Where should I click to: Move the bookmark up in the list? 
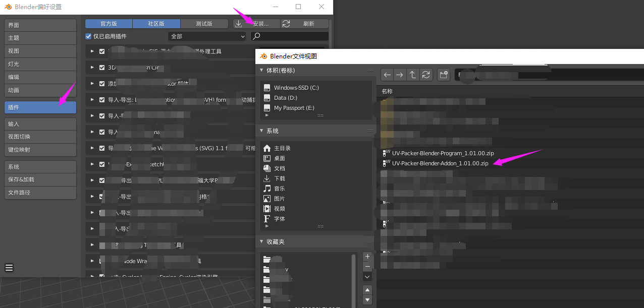pos(367,290)
